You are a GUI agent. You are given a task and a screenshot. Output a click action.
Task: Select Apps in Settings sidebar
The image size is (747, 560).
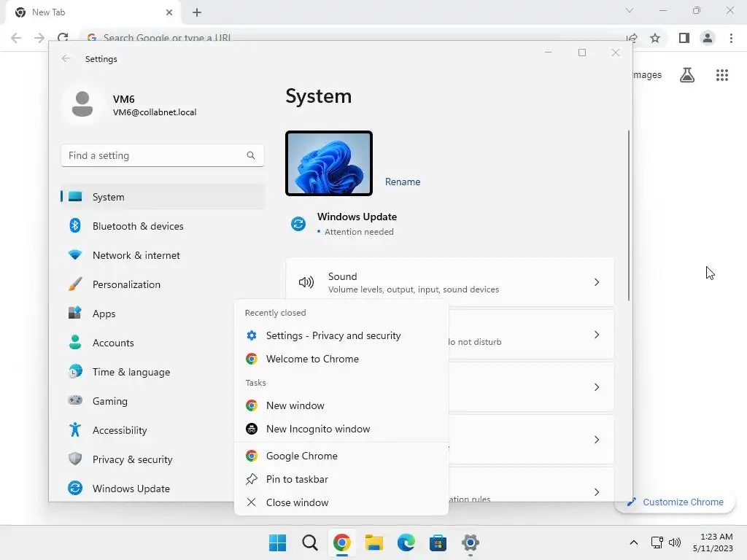point(147,314)
